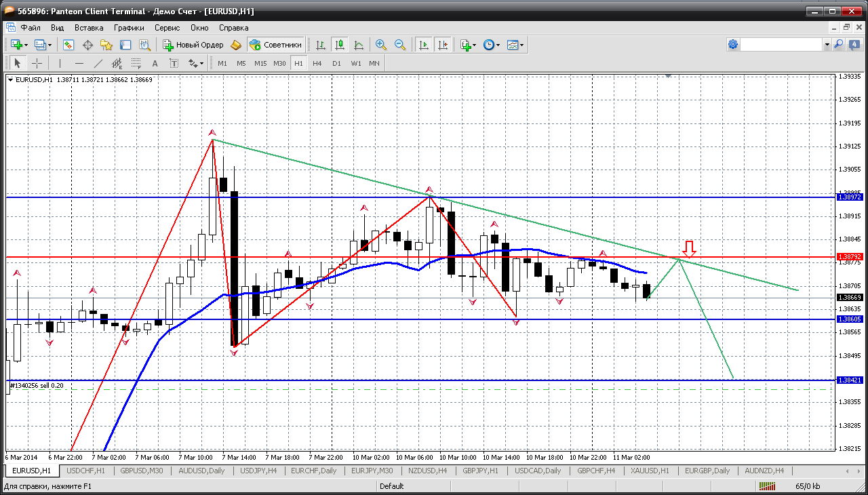Switch to the XAUUSD,H1 chart tab

click(650, 471)
